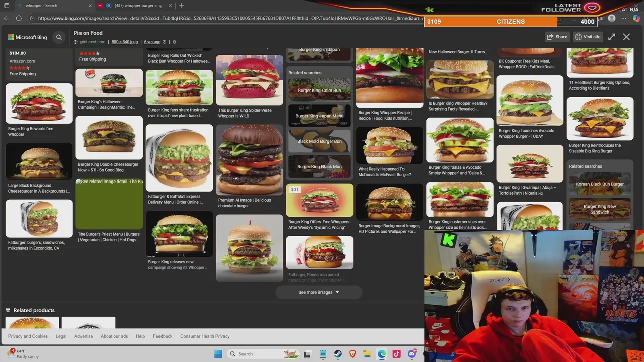
Task: Open 'Burger King's Halloween Campaign' image
Action: [x=109, y=82]
